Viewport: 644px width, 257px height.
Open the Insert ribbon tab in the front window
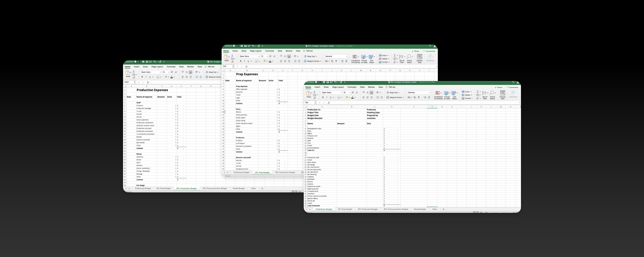317,87
